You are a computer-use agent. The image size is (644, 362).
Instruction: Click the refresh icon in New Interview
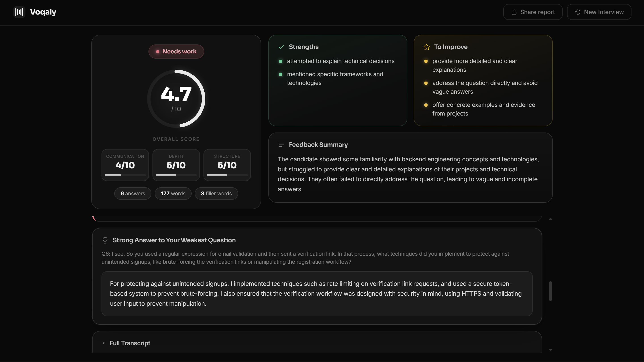point(578,12)
